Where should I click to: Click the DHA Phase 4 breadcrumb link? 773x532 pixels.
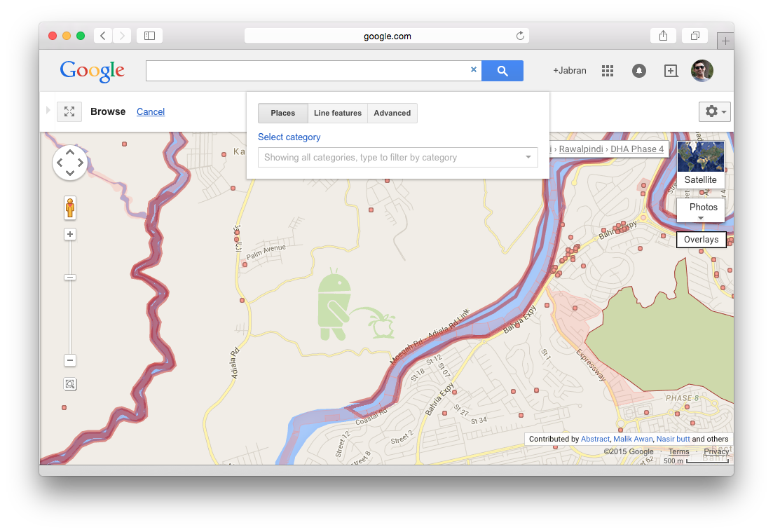coord(637,149)
